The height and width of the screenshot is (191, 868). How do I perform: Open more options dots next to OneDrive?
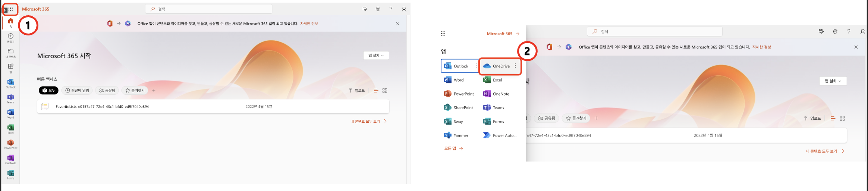click(515, 66)
